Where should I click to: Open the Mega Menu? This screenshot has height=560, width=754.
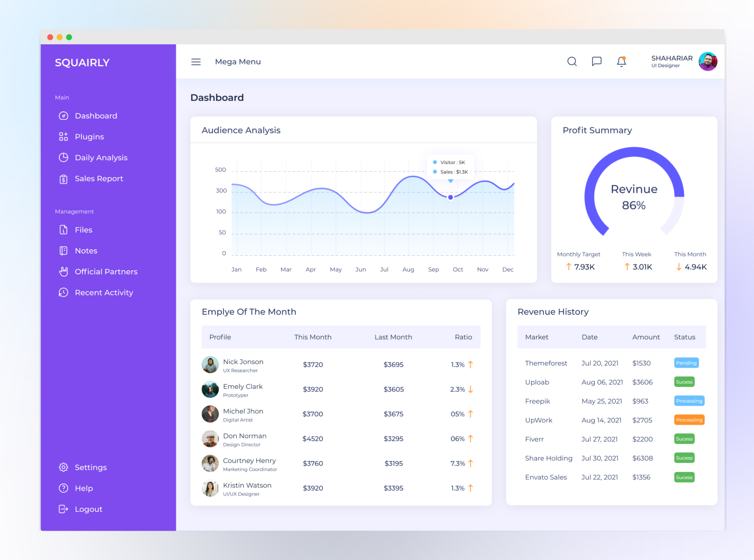(238, 62)
